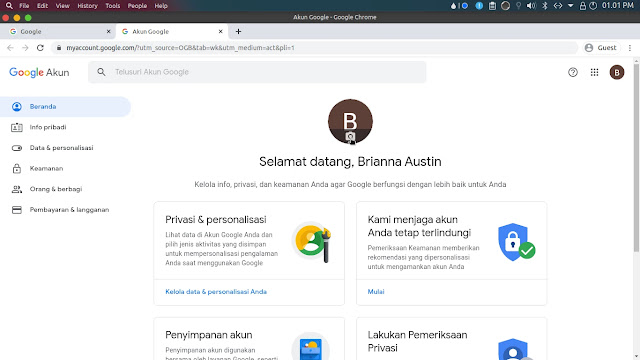Click the myaccount.google.com address bar

(x=314, y=48)
